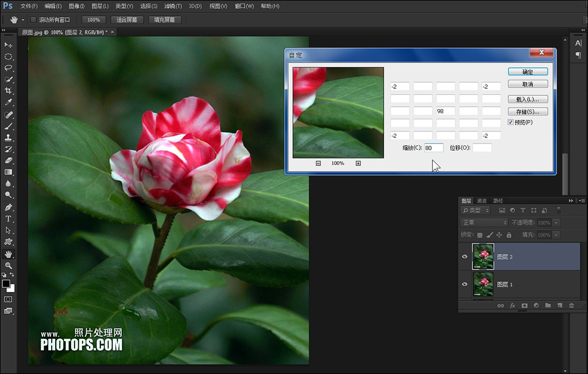The height and width of the screenshot is (374, 588).
Task: Select the Brush tool
Action: pyautogui.click(x=8, y=126)
